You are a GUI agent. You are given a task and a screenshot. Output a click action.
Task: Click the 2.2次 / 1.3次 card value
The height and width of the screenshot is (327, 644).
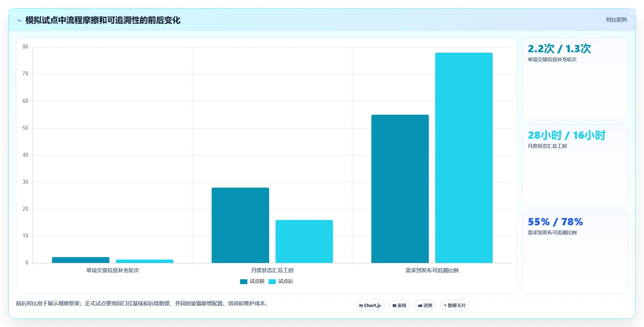coord(559,49)
